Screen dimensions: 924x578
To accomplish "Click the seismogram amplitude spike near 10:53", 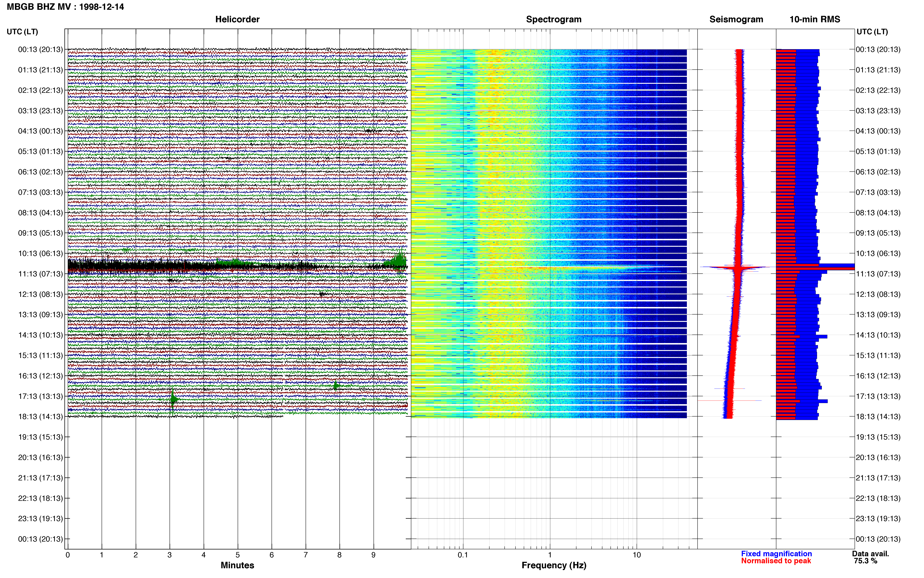I will [x=738, y=268].
